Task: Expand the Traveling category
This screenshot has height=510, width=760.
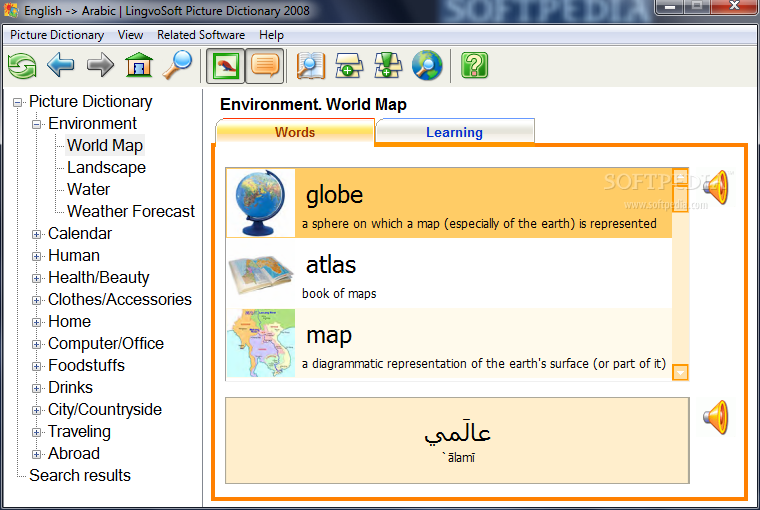Action: click(36, 432)
